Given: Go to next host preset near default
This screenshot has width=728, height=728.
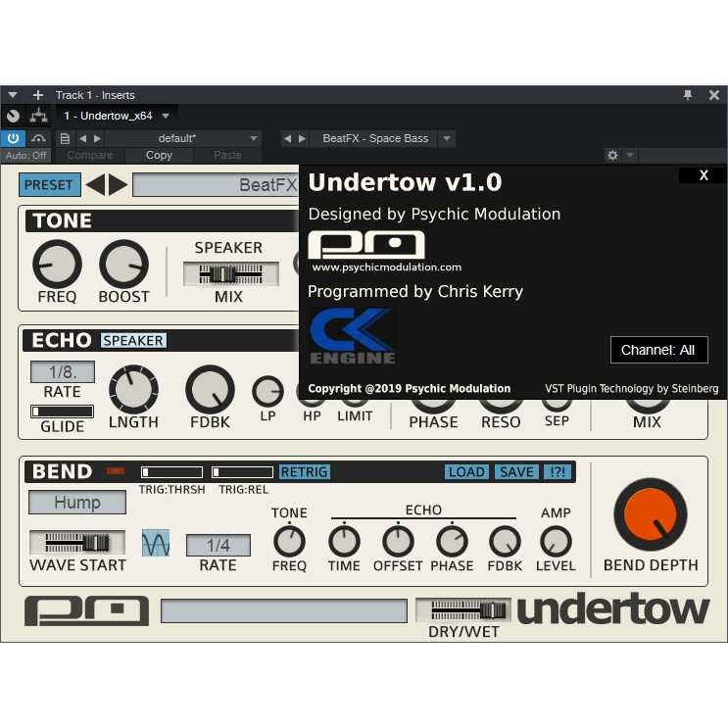Looking at the screenshot, I should [97, 138].
